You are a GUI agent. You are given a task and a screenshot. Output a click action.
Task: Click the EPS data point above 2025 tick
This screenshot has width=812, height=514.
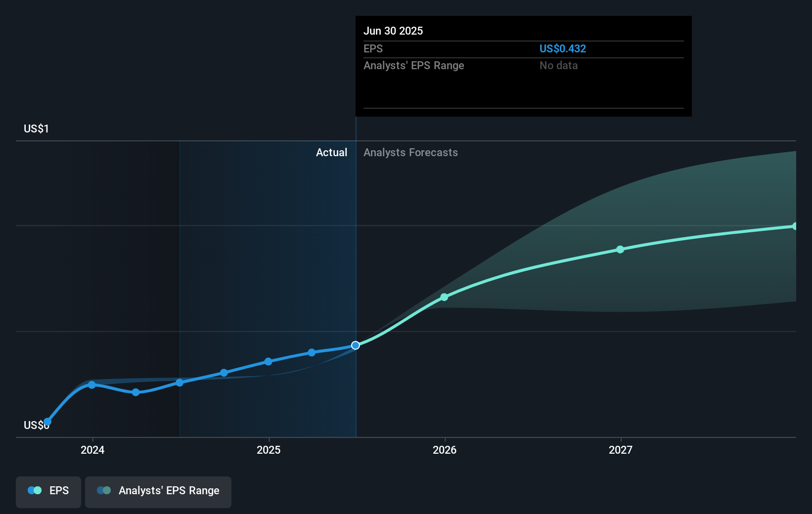(268, 362)
